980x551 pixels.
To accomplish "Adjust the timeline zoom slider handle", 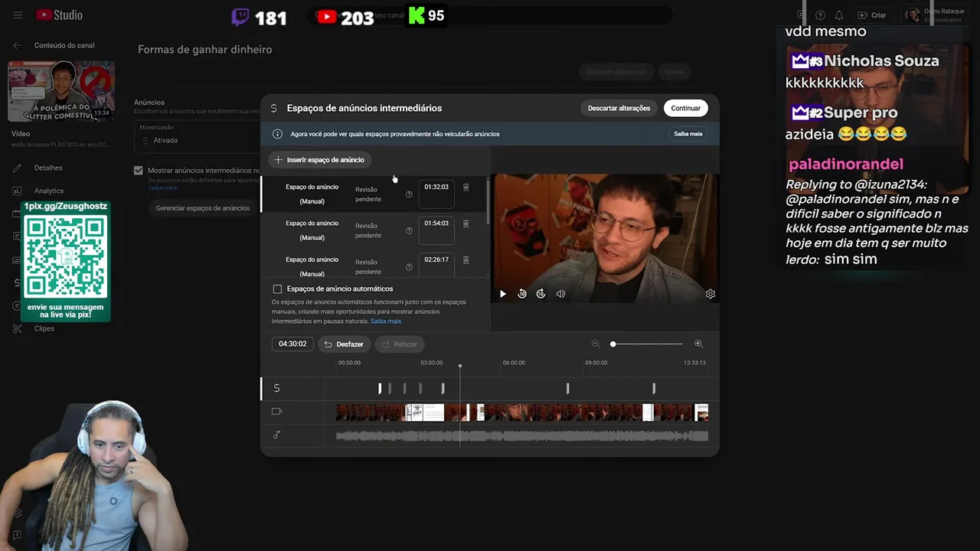I will click(x=612, y=344).
